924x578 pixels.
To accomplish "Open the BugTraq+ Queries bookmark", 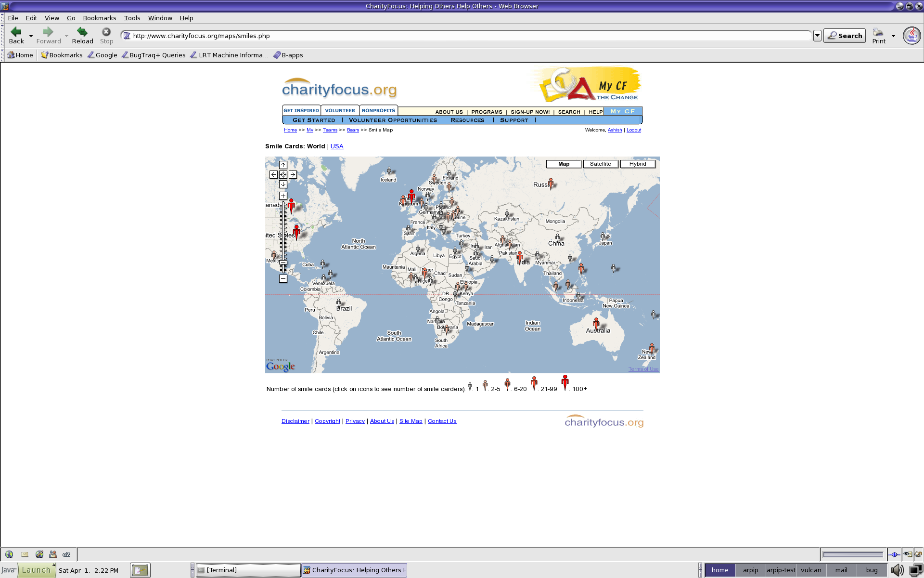I will tap(154, 55).
